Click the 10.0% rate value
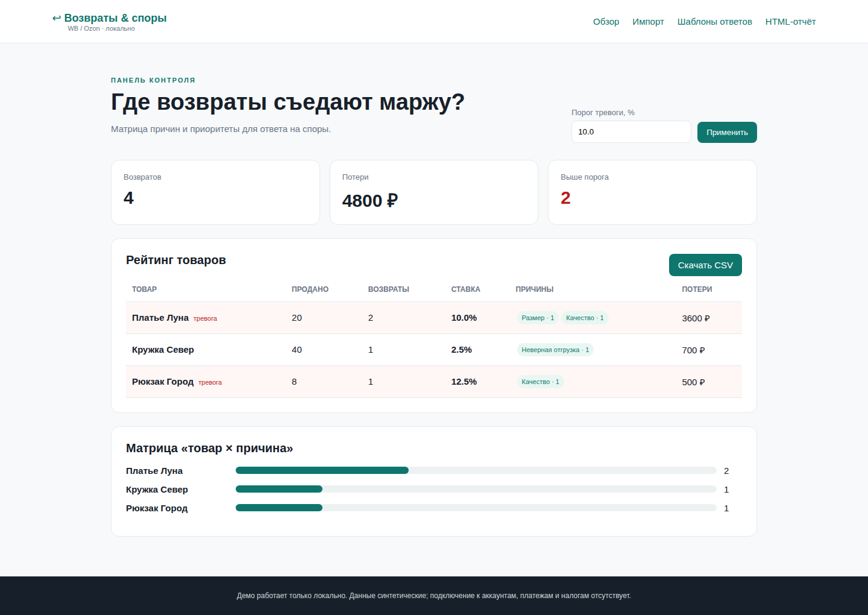 [x=464, y=318]
